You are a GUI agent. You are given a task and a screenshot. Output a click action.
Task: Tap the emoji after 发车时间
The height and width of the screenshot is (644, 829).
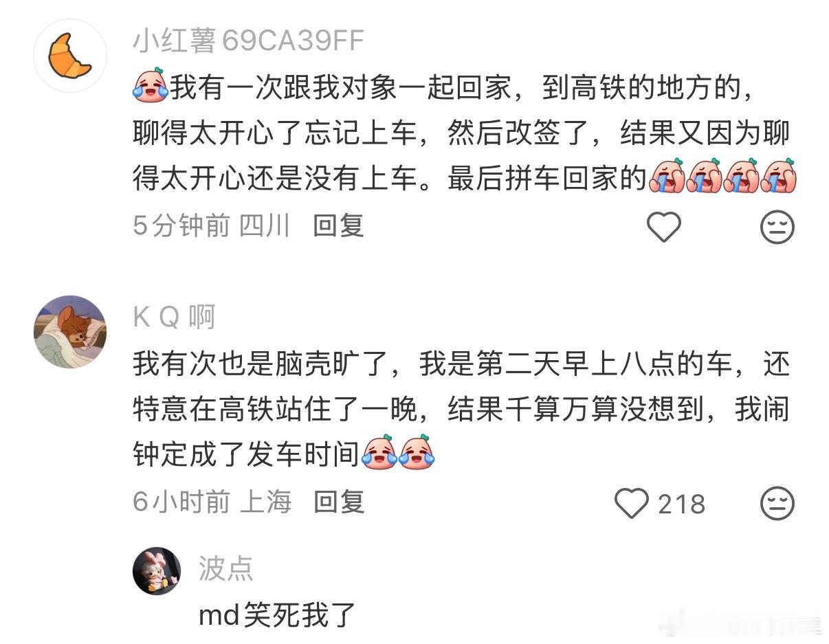coord(399,452)
